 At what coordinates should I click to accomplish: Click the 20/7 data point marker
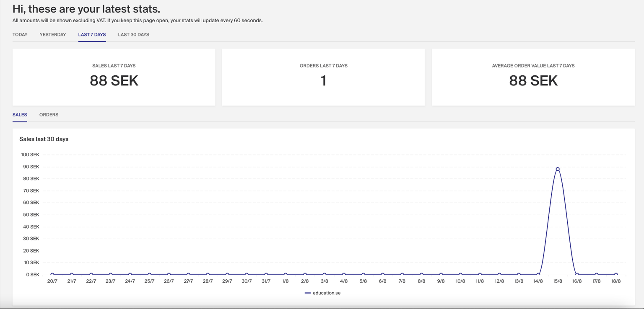tap(52, 275)
